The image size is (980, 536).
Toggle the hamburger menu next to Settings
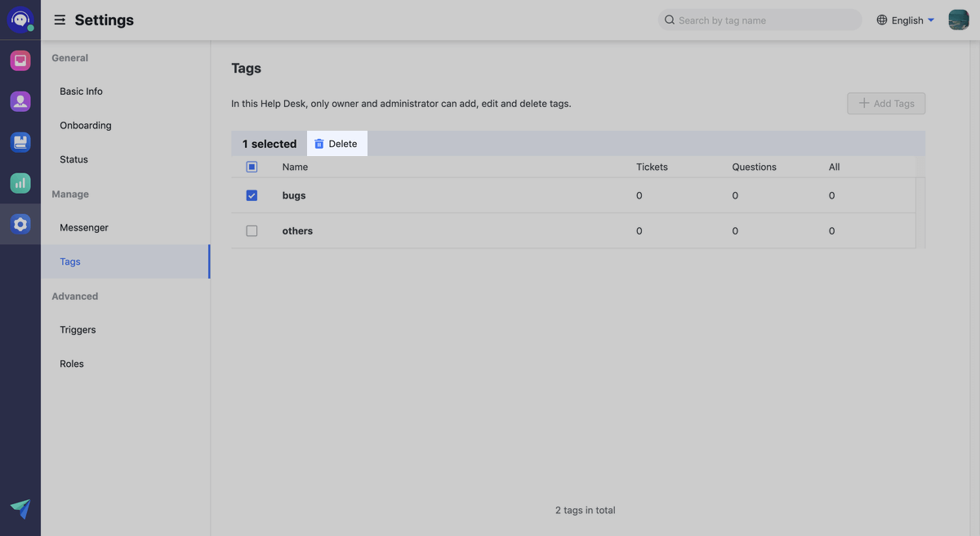(x=60, y=20)
